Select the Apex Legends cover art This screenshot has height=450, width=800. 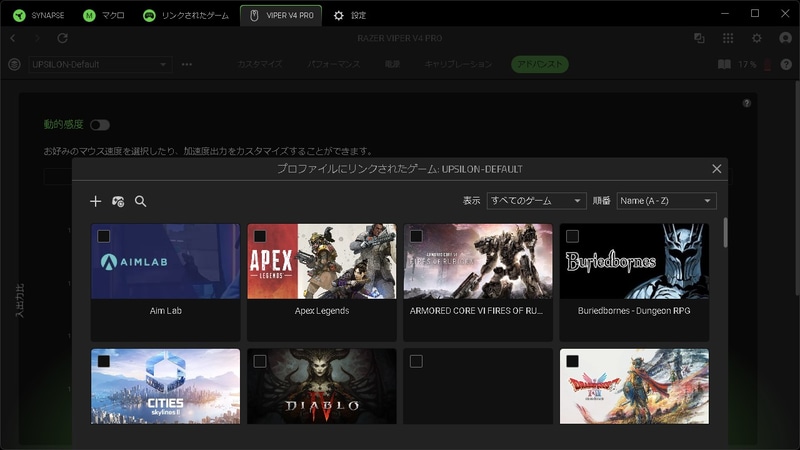click(322, 261)
